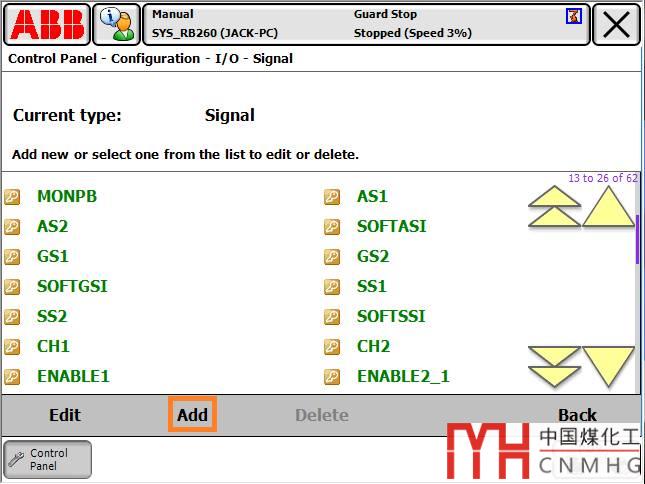The width and height of the screenshot is (645, 484).
Task: Click the key icon beside SOFTASI
Action: [x=332, y=227]
